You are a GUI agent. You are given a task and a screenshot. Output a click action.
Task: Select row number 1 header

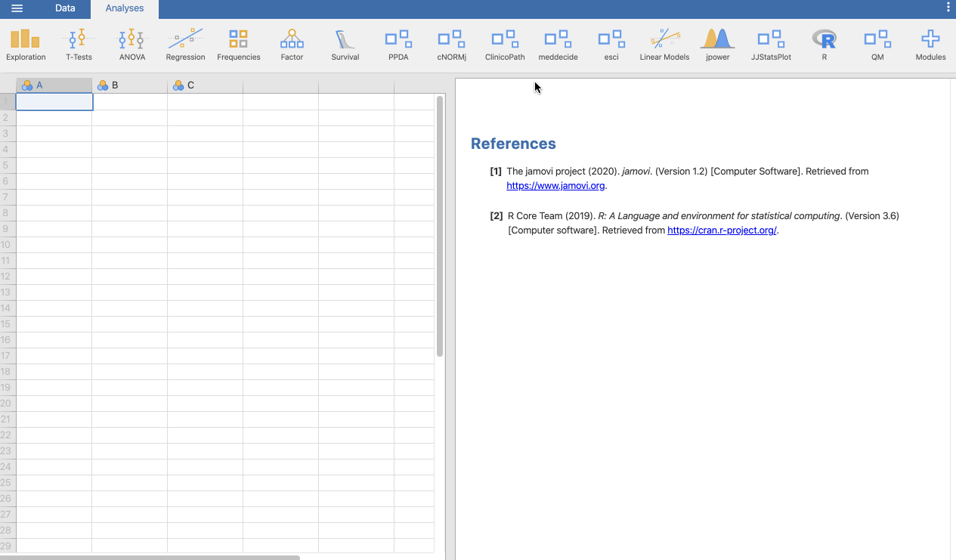(8, 101)
